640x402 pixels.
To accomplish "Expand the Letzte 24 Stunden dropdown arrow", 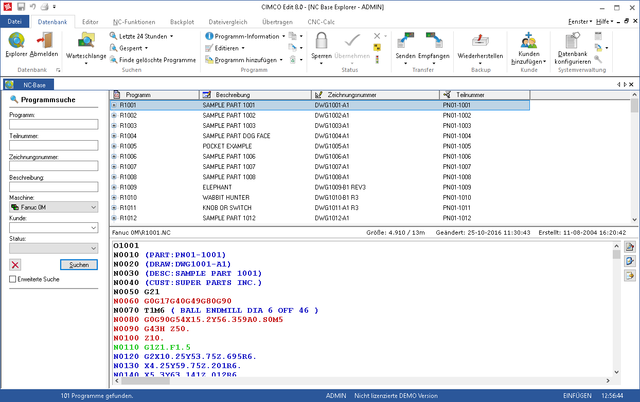I will [x=171, y=36].
